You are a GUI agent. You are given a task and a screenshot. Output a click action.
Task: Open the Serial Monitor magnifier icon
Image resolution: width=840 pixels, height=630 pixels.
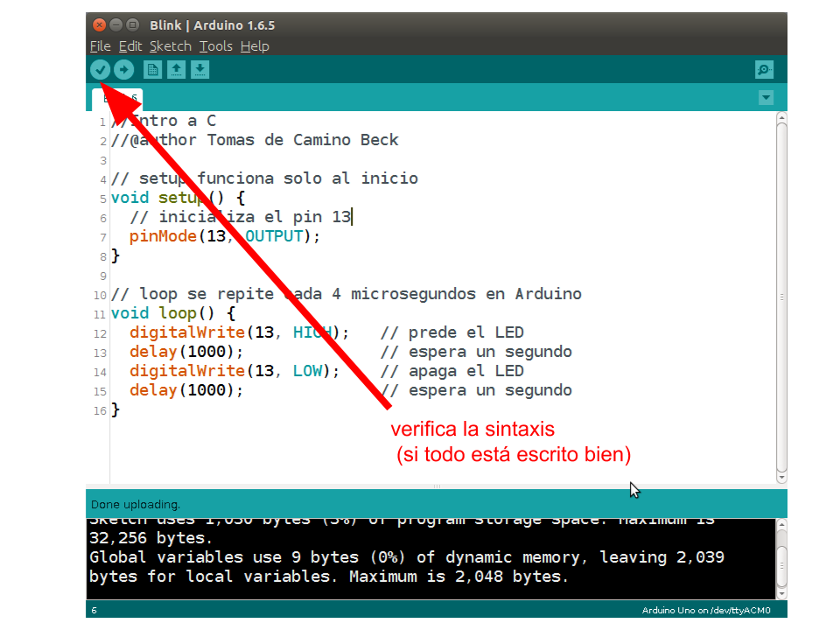coord(764,70)
